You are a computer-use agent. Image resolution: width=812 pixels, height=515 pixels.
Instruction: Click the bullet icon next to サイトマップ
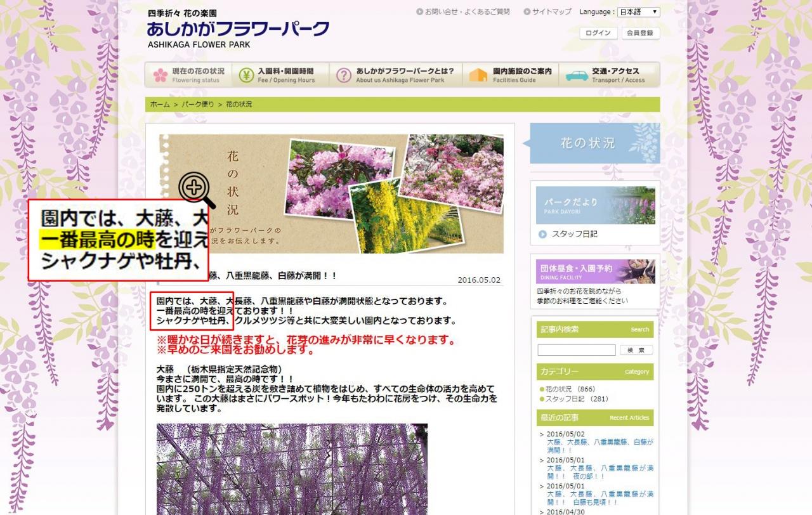coord(527,11)
